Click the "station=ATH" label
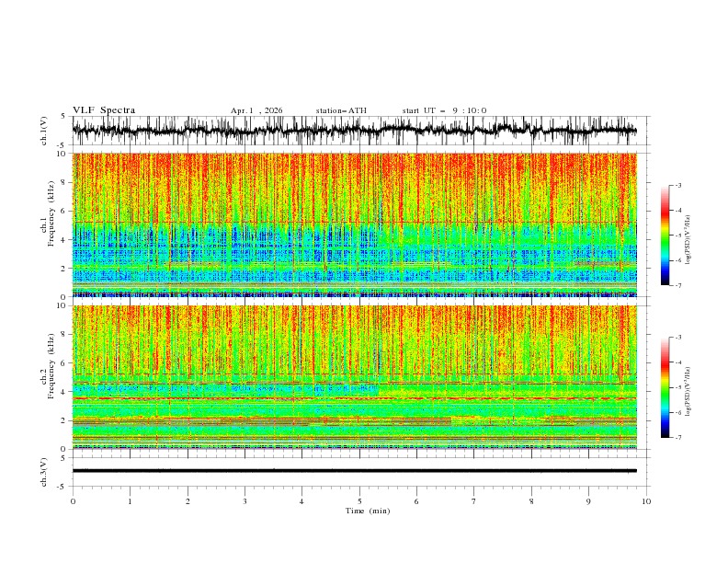This screenshot has width=728, height=563. (341, 110)
